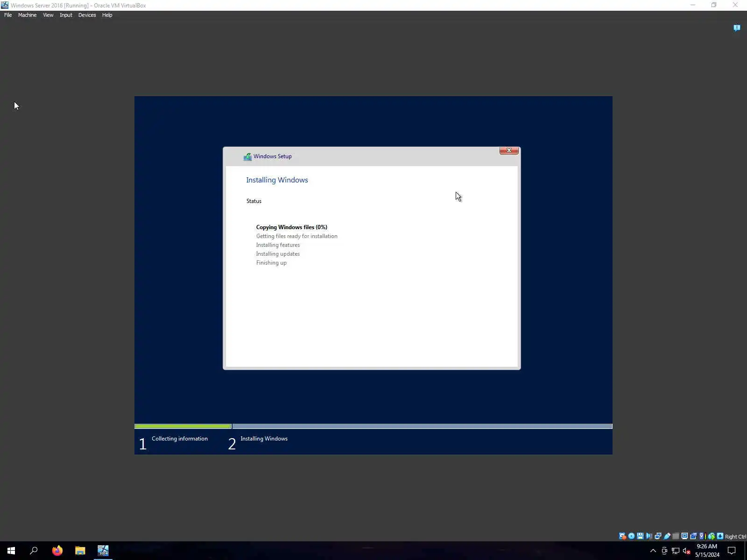Open the optical drive indicator in status bar
The image size is (747, 560).
(631, 536)
